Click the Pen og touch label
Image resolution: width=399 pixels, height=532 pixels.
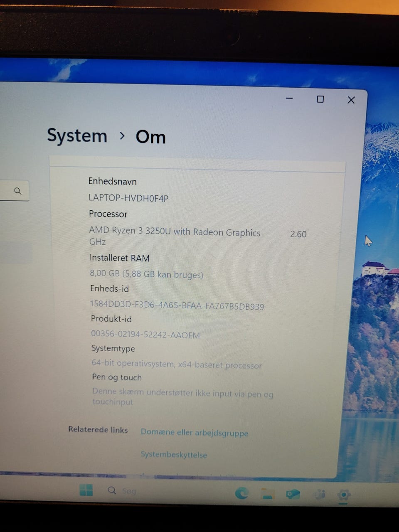(117, 377)
